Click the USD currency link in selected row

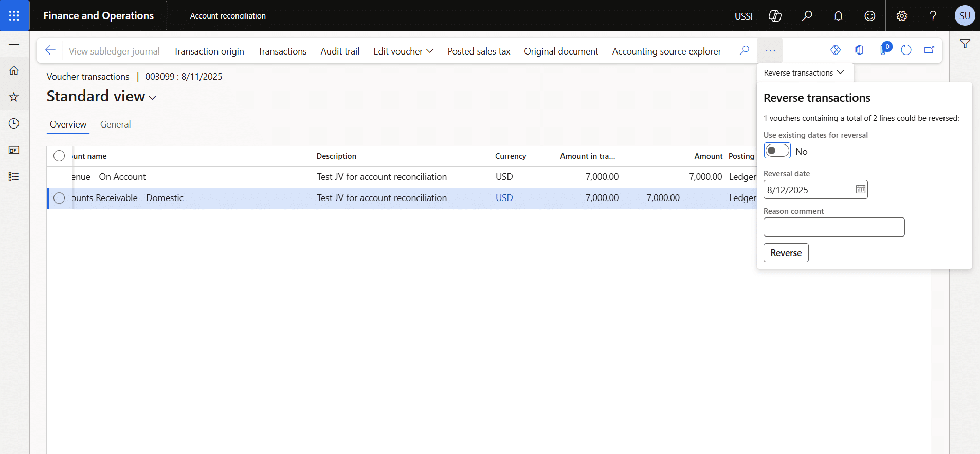[504, 198]
